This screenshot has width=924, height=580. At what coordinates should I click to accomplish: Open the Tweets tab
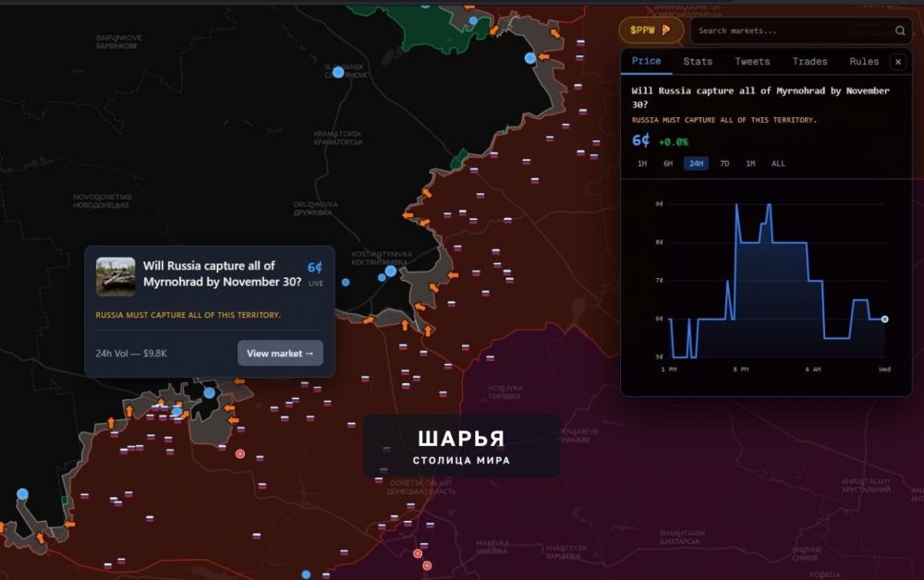click(x=752, y=62)
